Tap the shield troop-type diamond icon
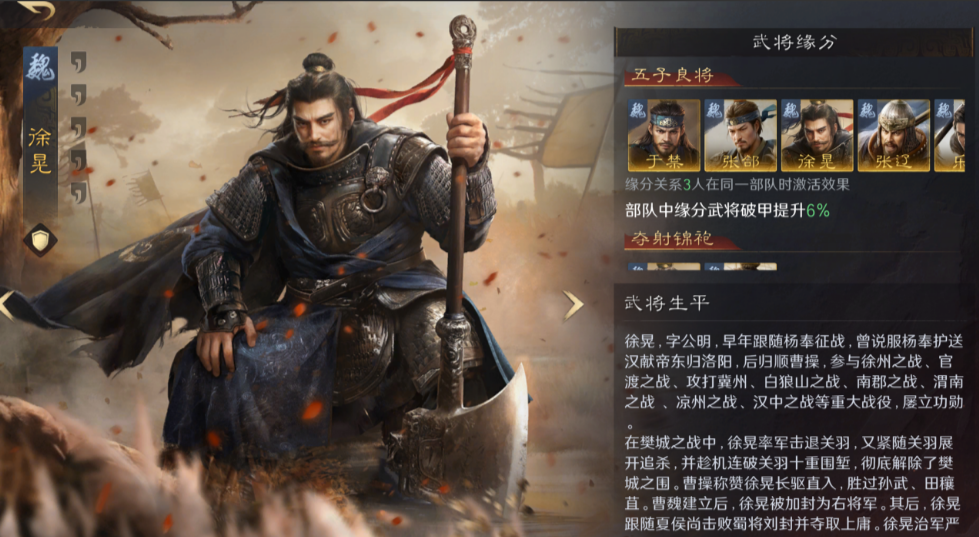Screen dimensions: 979x537 point(41,240)
